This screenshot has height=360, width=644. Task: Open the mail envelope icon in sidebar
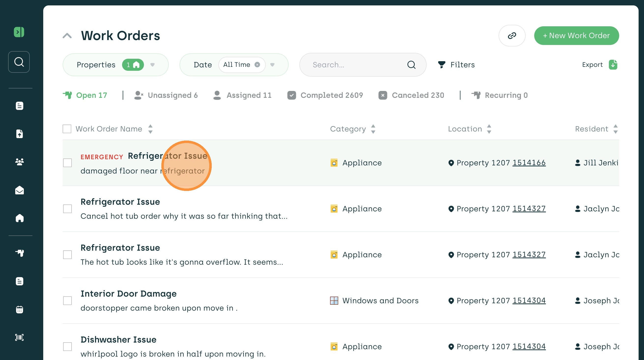[19, 190]
